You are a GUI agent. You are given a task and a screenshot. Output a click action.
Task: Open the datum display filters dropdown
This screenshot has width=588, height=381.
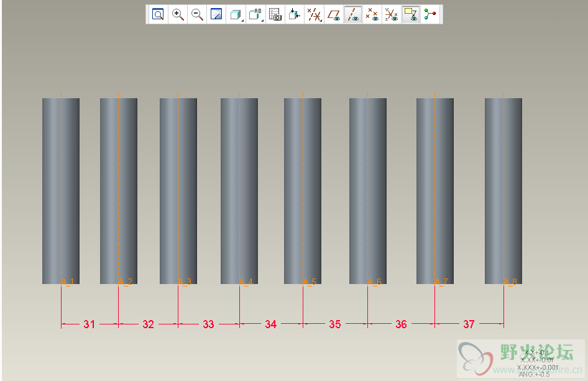(315, 14)
